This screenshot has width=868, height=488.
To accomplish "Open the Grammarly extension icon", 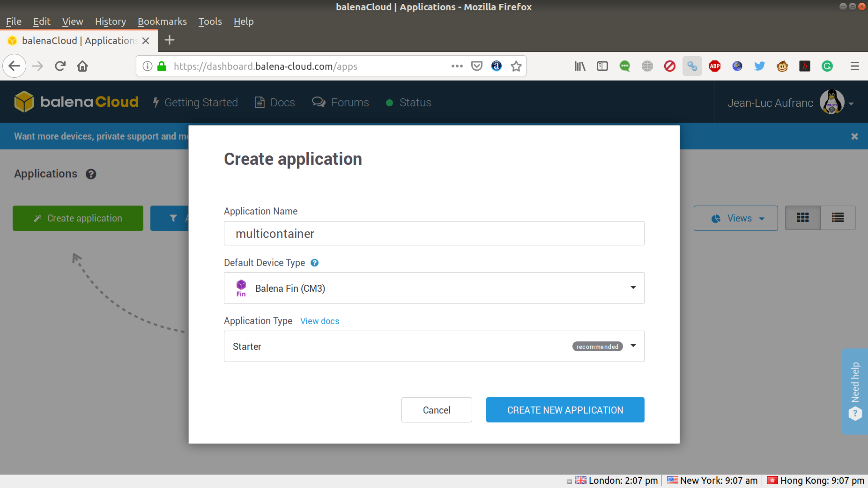I will click(827, 66).
